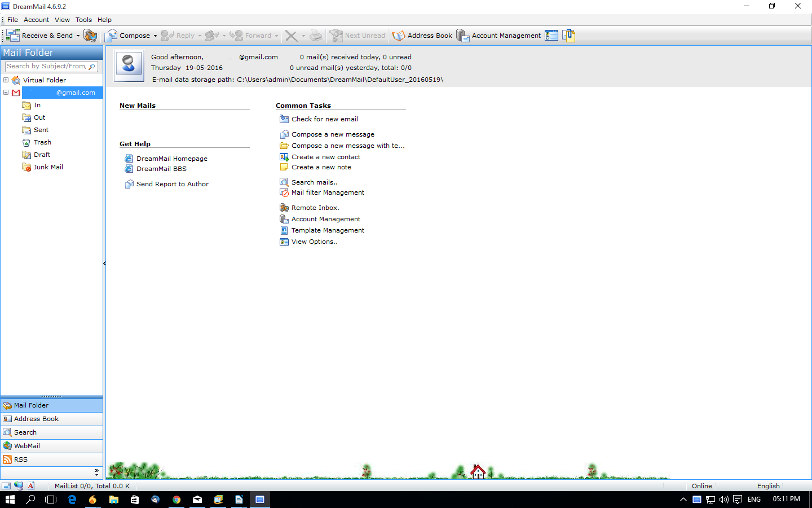Expand the Virtual Folder tree node
Image resolution: width=812 pixels, height=508 pixels.
tap(6, 80)
